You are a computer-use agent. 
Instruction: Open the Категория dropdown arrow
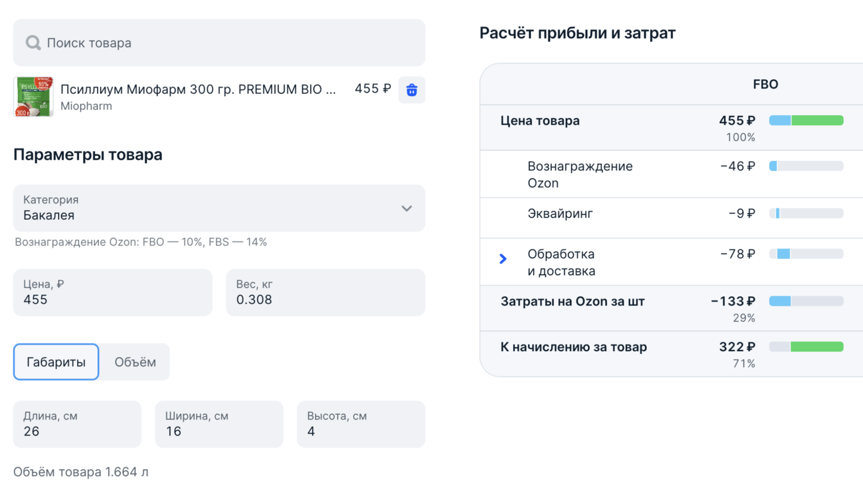(x=407, y=208)
